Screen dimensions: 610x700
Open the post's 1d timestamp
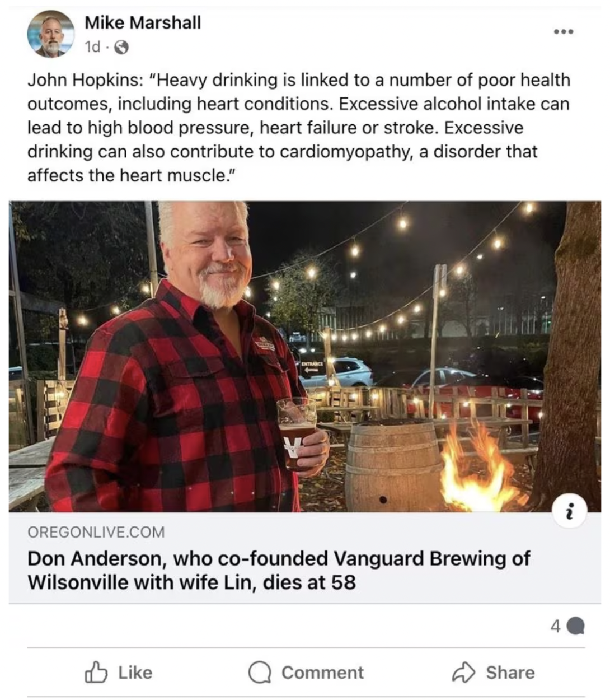coord(93,48)
